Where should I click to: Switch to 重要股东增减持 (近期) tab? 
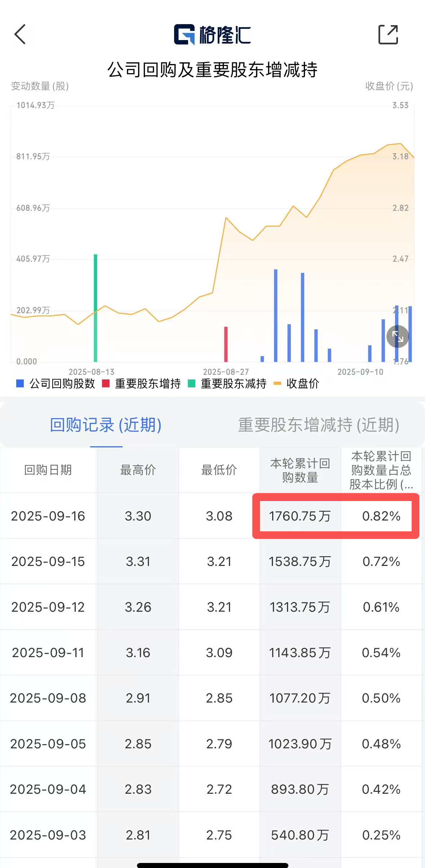pos(318,425)
